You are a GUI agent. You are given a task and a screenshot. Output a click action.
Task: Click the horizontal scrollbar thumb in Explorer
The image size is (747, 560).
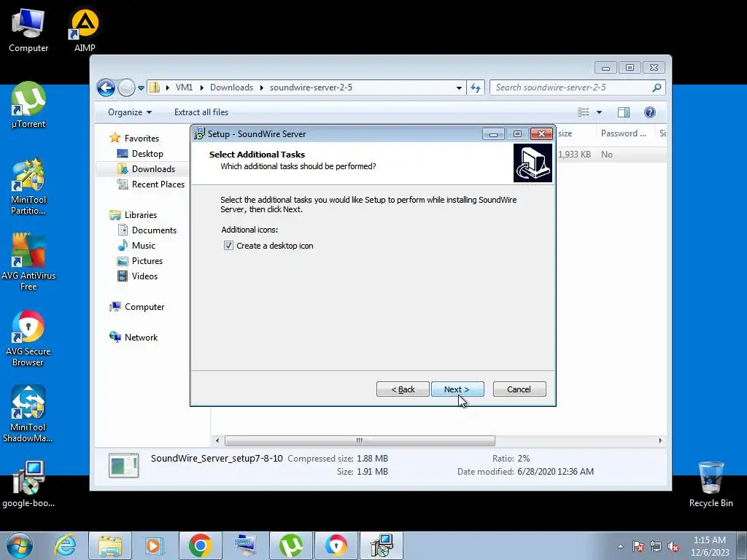tap(360, 440)
